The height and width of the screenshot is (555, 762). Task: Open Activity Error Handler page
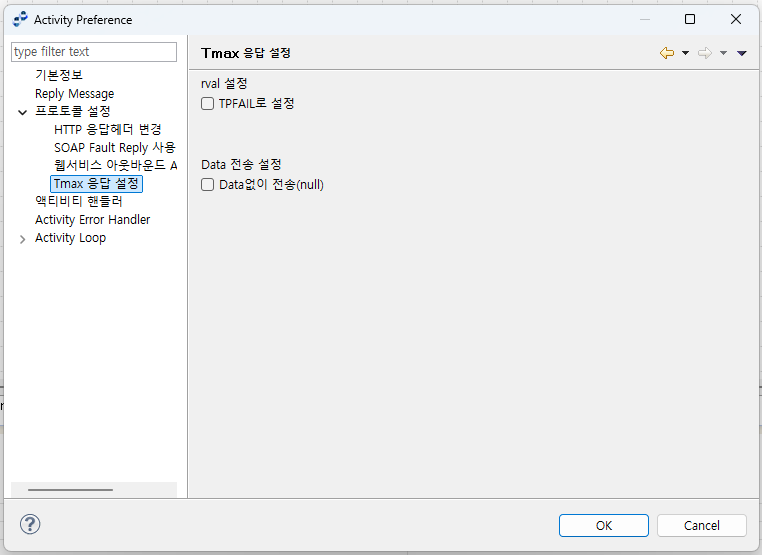(92, 220)
